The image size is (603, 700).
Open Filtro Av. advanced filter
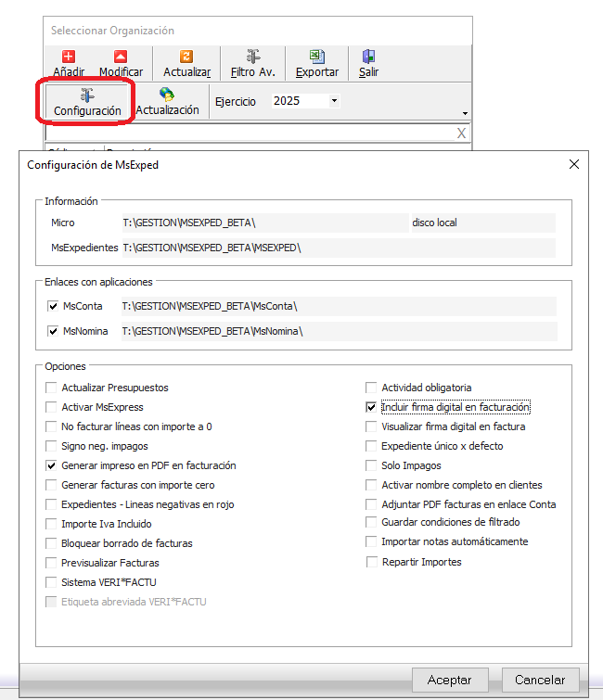click(253, 64)
